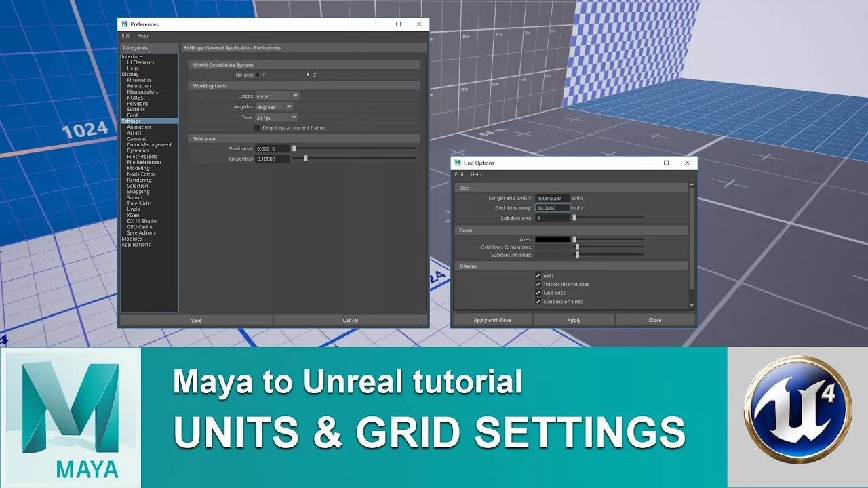Viewport: 868px width, 488px height.
Task: Select the highlighted Settings category
Action: pyautogui.click(x=149, y=121)
